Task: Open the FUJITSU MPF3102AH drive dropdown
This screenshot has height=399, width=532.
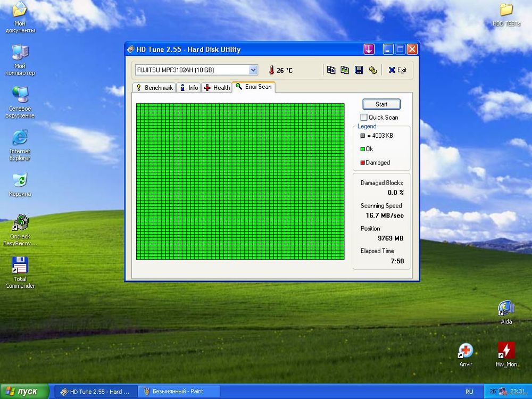Action: coord(253,70)
